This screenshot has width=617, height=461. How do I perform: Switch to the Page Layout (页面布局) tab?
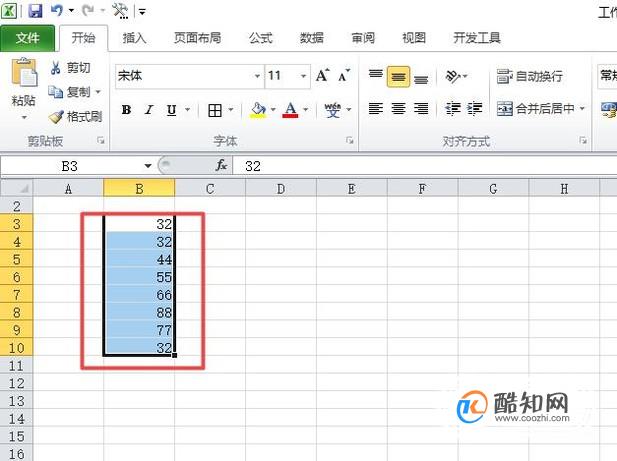tap(197, 38)
